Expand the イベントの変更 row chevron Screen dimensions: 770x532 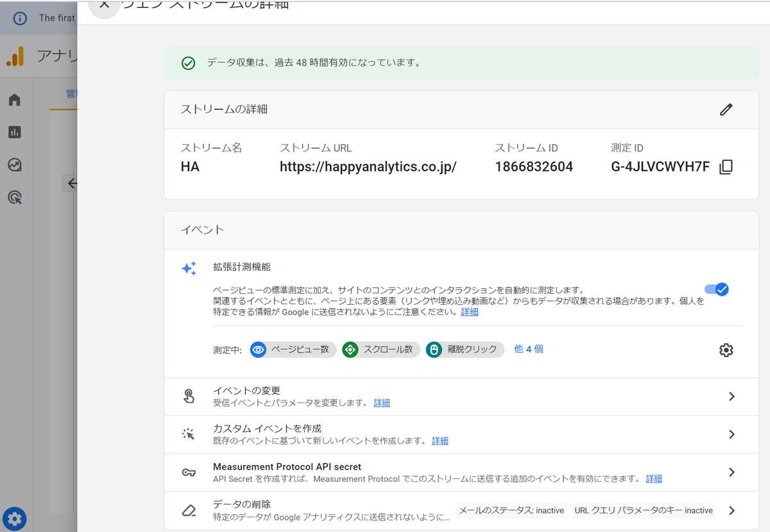pos(732,396)
